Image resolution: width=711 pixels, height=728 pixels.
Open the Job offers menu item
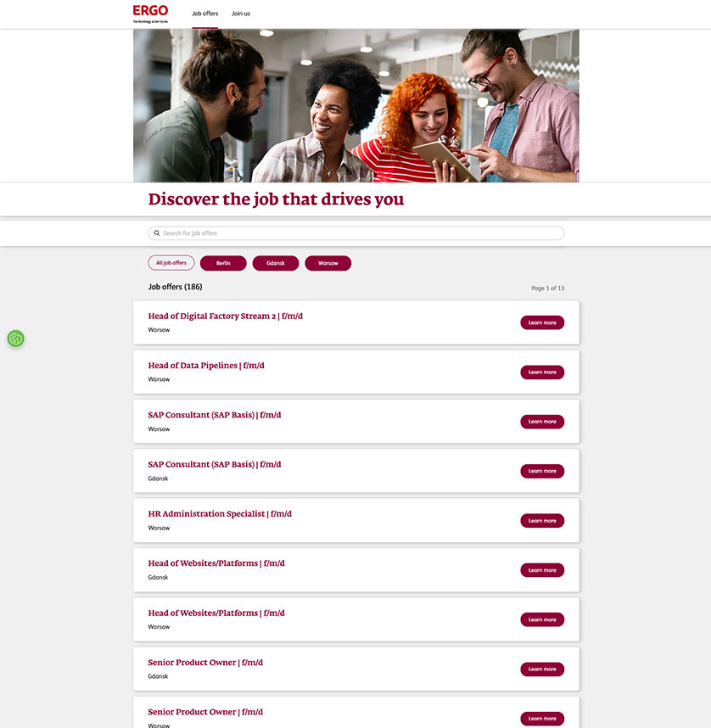204,14
